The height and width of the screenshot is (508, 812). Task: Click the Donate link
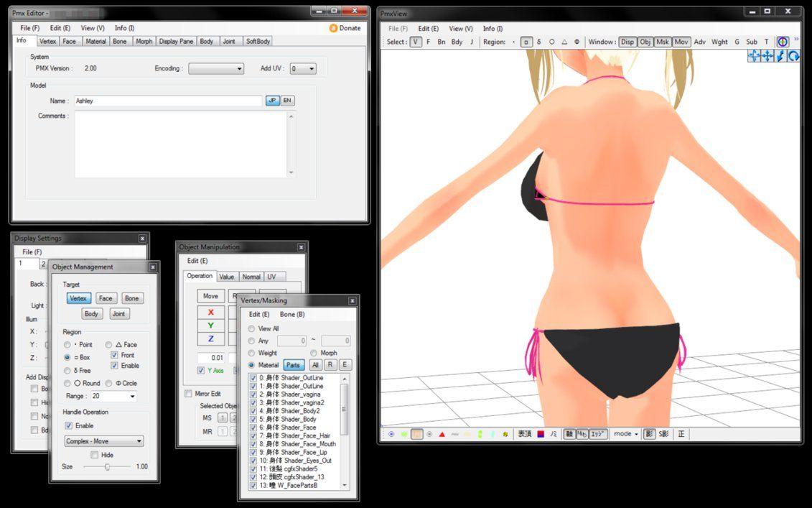pyautogui.click(x=345, y=28)
